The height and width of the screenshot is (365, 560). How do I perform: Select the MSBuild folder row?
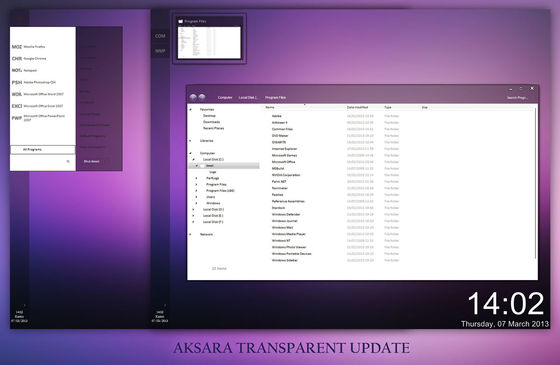[278, 169]
